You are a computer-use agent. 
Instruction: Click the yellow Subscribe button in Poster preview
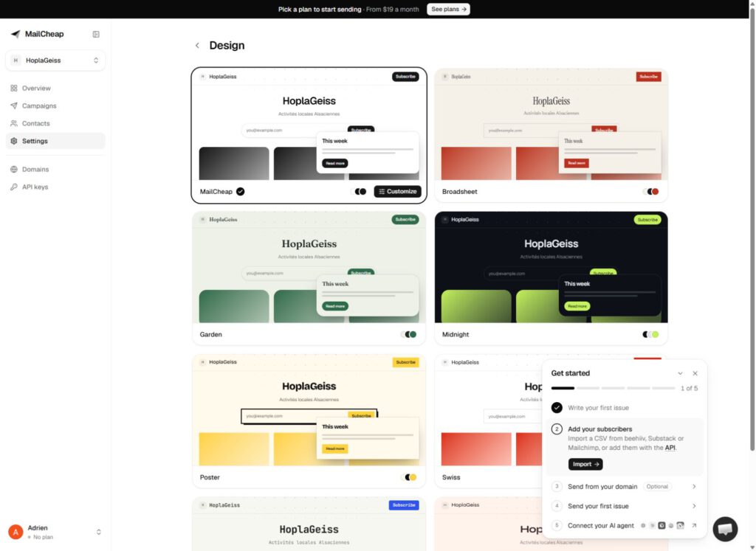coord(405,362)
